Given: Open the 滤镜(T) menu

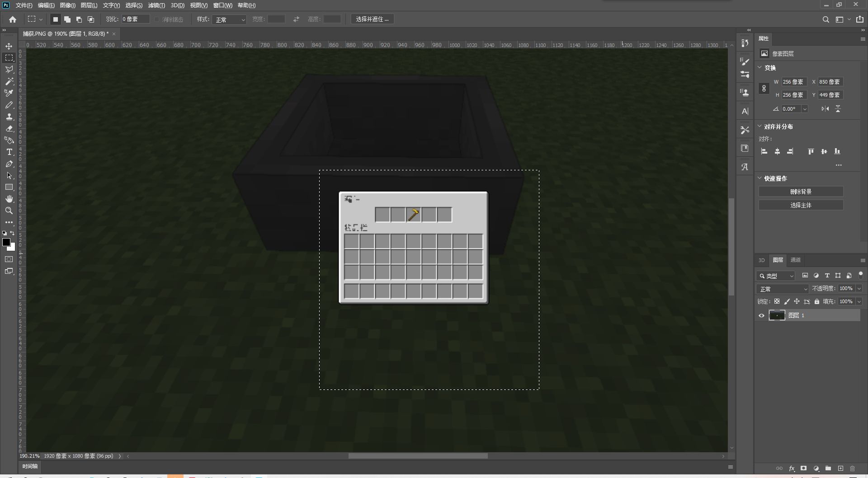Looking at the screenshot, I should click(156, 5).
